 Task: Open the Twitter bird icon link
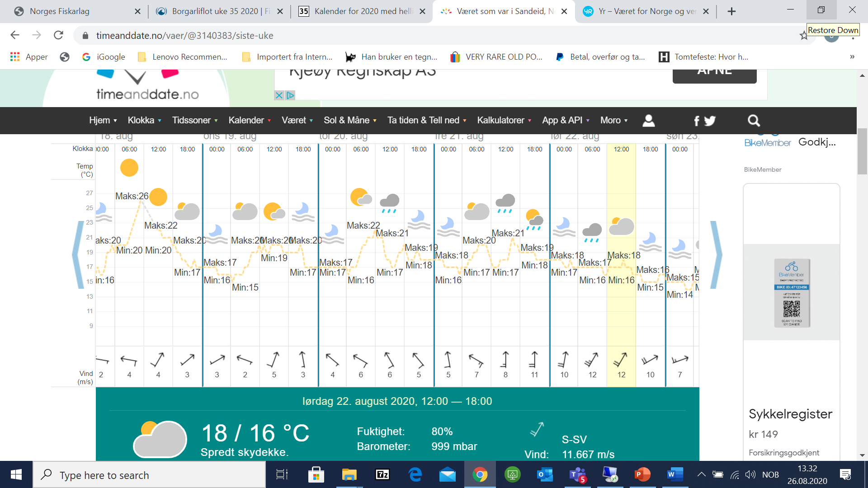710,121
